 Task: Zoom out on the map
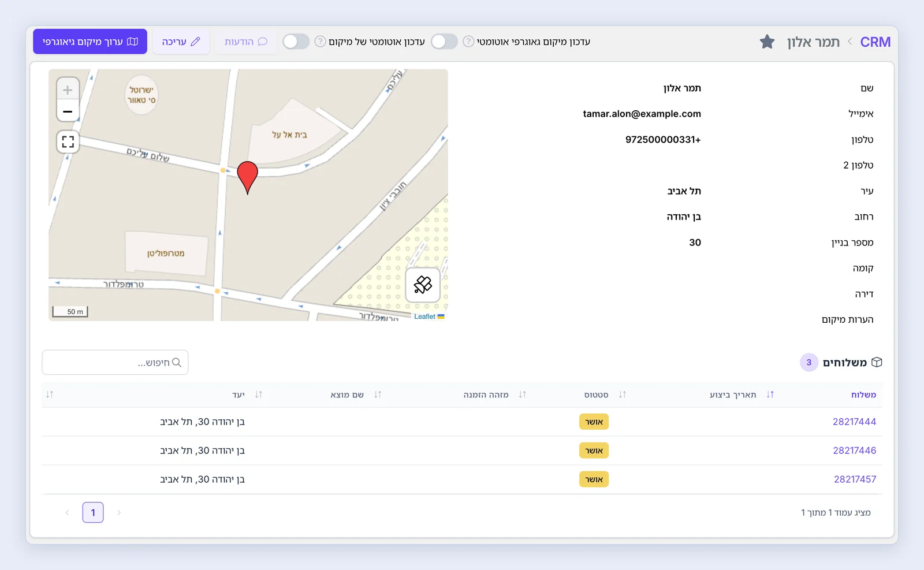coord(68,111)
